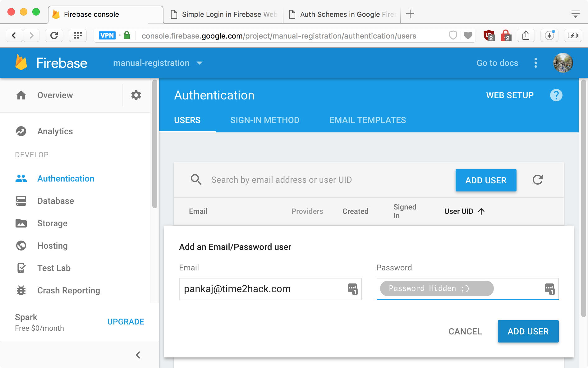Click the Analytics chart icon
This screenshot has height=368, width=588.
tap(21, 131)
